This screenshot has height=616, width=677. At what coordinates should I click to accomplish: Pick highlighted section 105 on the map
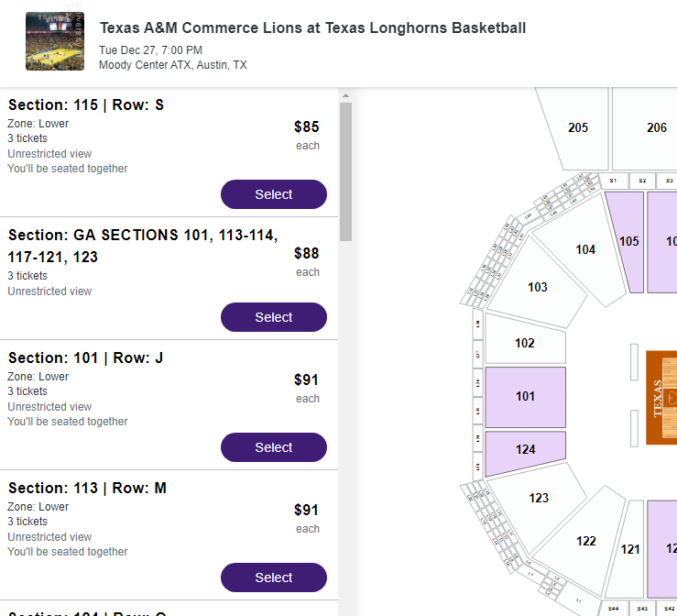click(x=628, y=242)
